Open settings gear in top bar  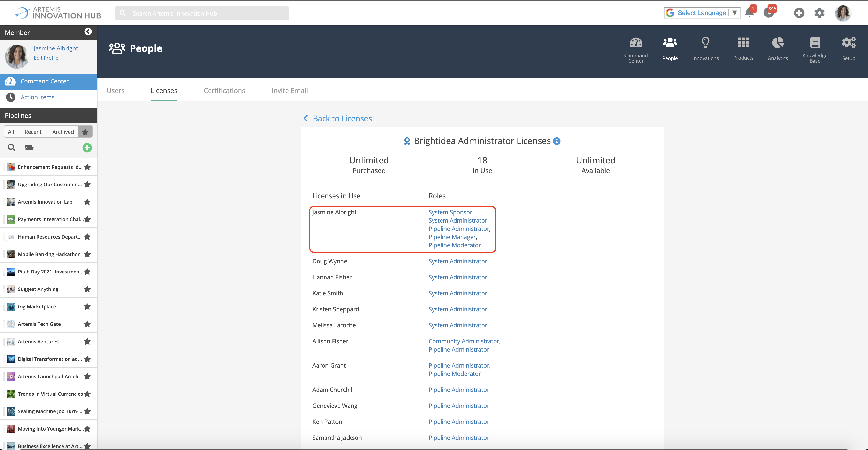pyautogui.click(x=820, y=13)
